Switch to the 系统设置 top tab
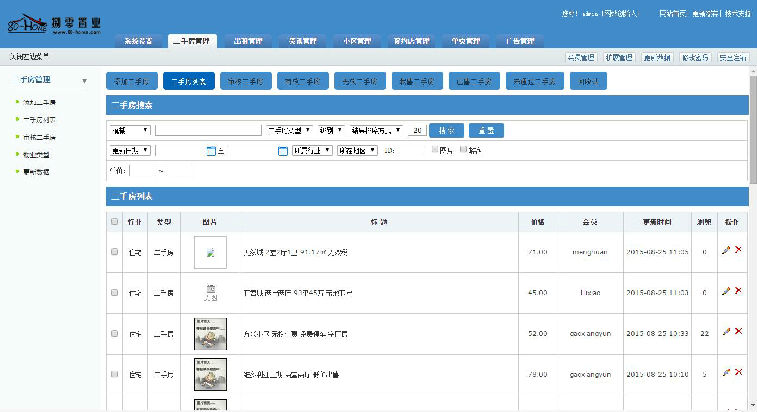The width and height of the screenshot is (757, 412). click(x=139, y=41)
